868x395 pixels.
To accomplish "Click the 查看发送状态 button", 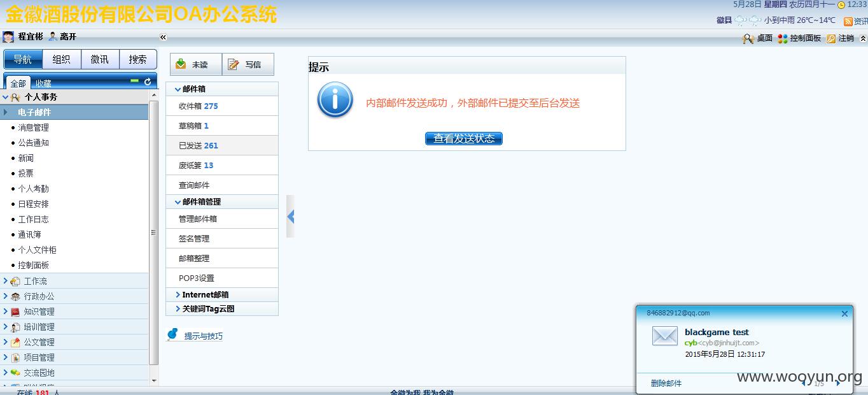I will tap(464, 138).
